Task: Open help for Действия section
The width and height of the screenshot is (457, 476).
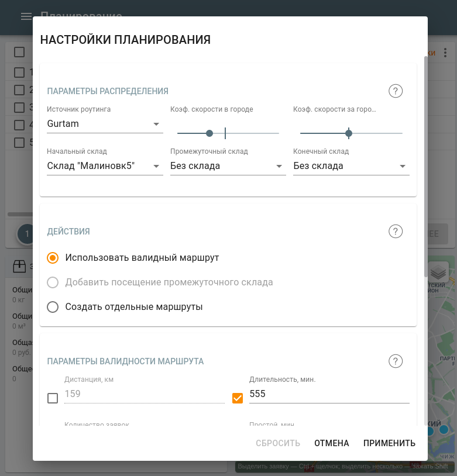Action: (396, 232)
